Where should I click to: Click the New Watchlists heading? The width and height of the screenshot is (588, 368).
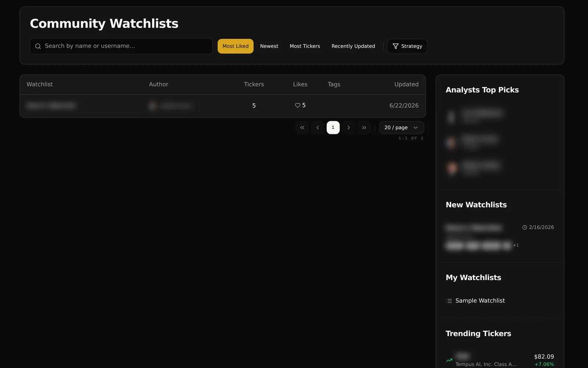pyautogui.click(x=476, y=205)
